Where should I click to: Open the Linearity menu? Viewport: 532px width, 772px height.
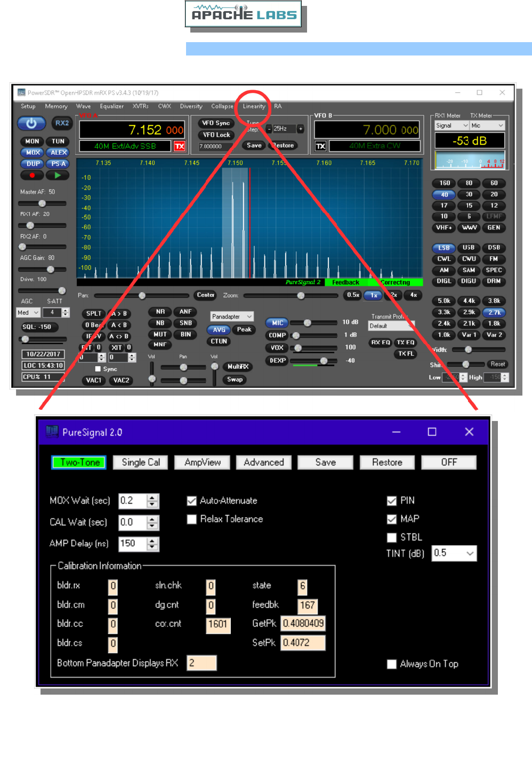click(254, 106)
